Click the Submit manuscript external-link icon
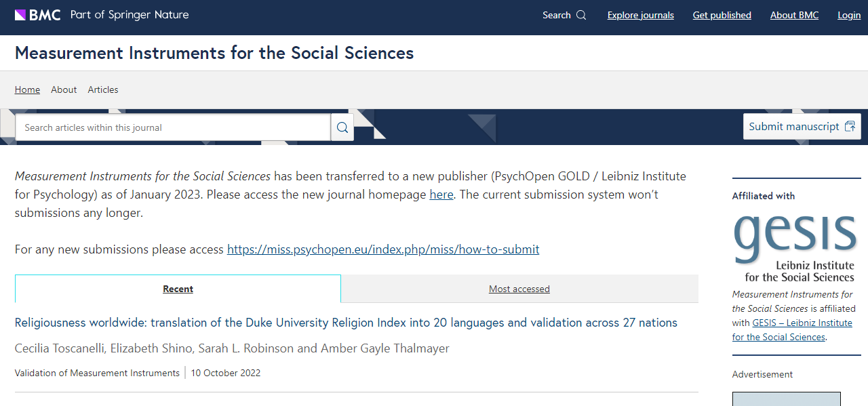The width and height of the screenshot is (868, 406). pos(850,127)
